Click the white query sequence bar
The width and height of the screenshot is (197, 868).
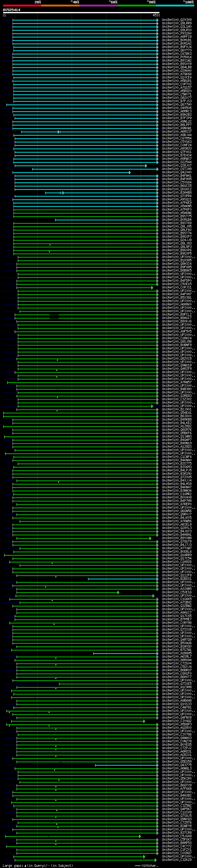click(x=81, y=13)
